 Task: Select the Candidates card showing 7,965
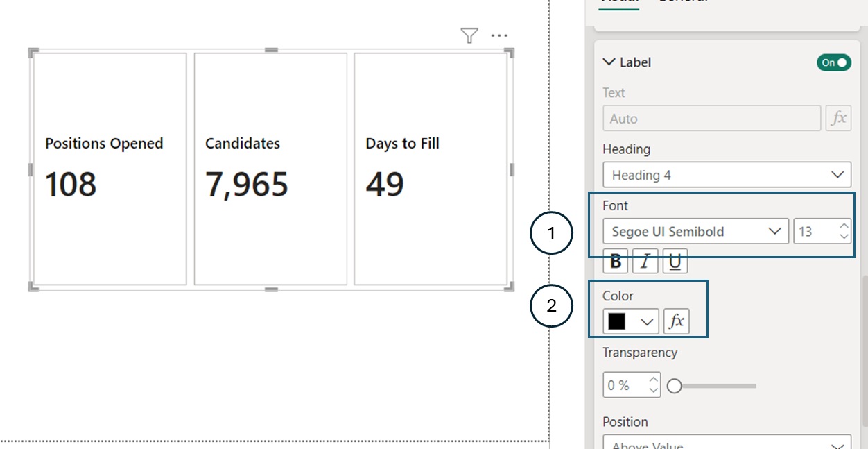click(269, 167)
